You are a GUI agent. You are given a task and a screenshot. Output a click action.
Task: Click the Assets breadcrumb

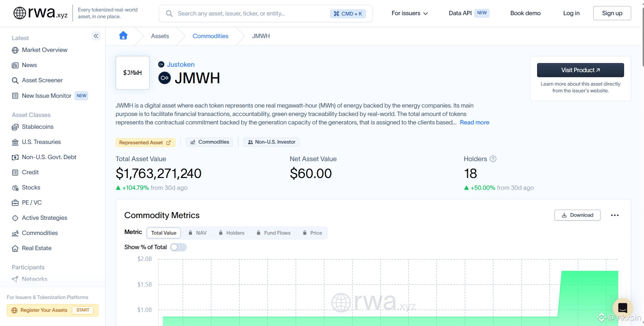pyautogui.click(x=160, y=36)
